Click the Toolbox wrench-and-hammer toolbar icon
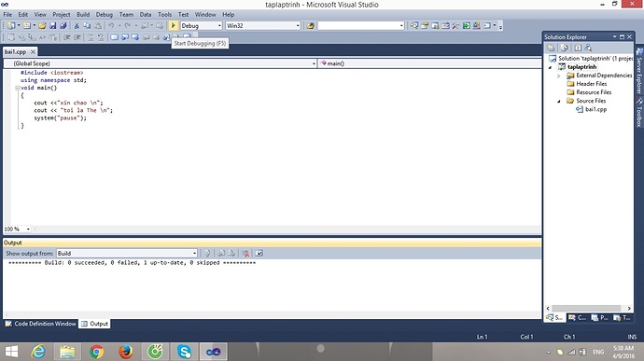This screenshot has height=361, width=644. click(455, 25)
